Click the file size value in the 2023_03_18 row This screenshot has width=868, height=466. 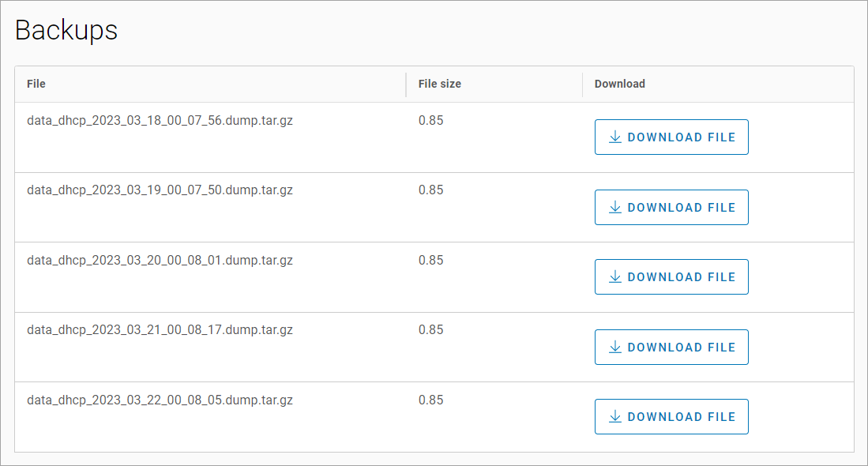pos(430,121)
